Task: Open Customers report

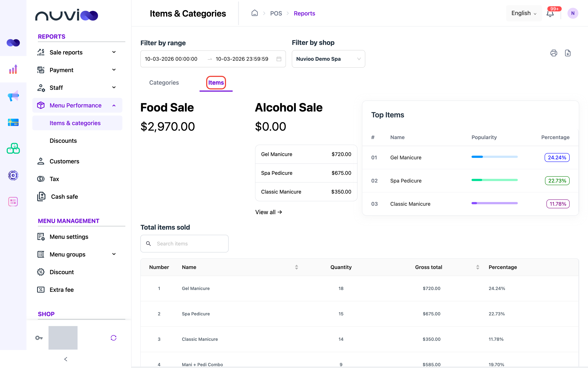Action: coord(64,161)
